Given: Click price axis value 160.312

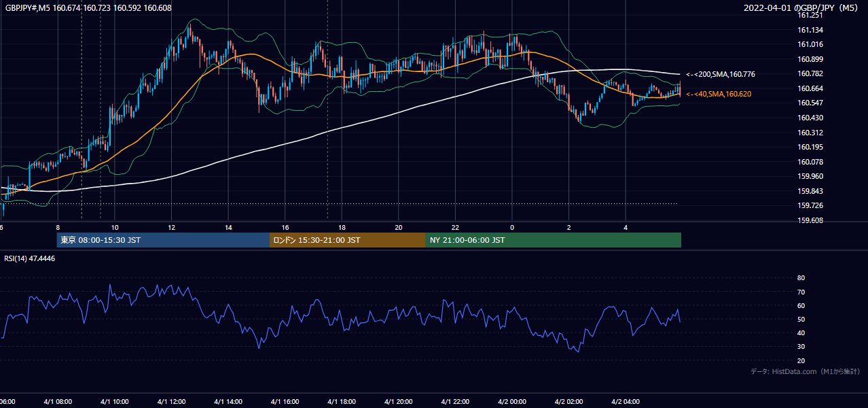Looking at the screenshot, I should (810, 133).
